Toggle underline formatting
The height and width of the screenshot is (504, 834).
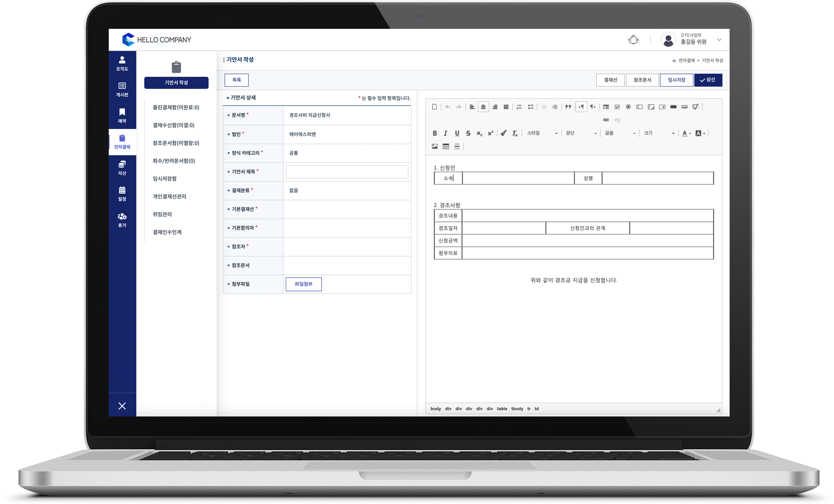click(457, 133)
